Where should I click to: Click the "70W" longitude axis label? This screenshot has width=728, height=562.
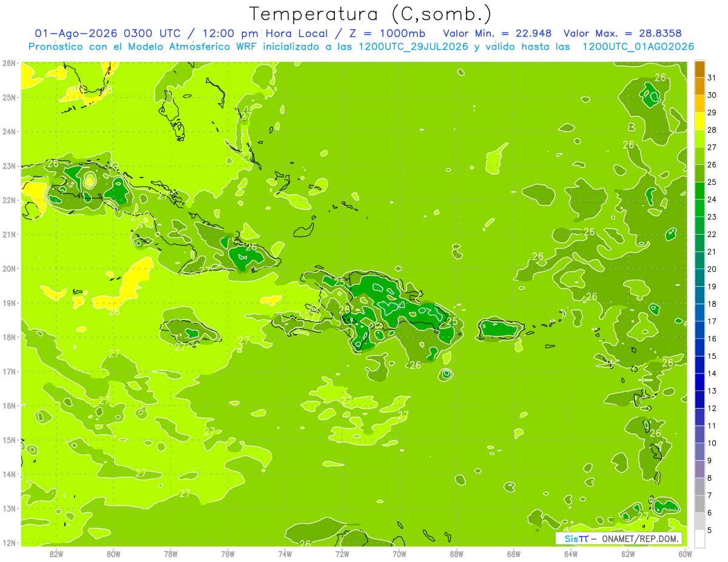coord(399,554)
